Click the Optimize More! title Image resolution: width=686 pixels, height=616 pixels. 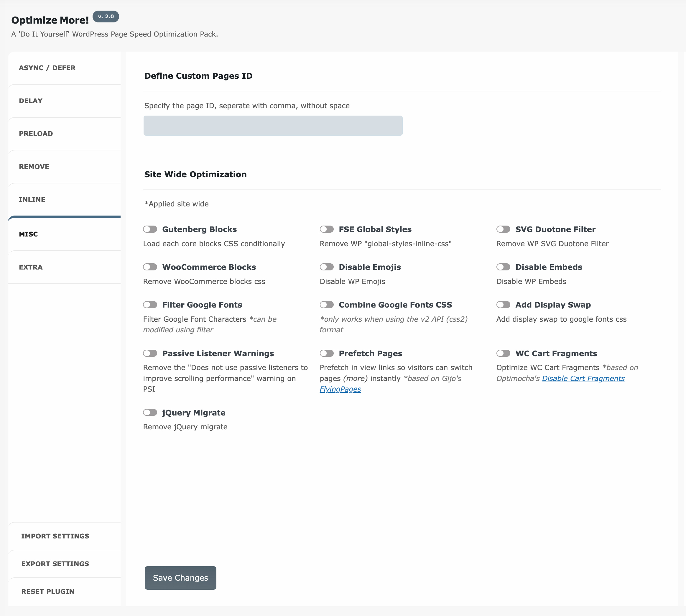coord(50,20)
